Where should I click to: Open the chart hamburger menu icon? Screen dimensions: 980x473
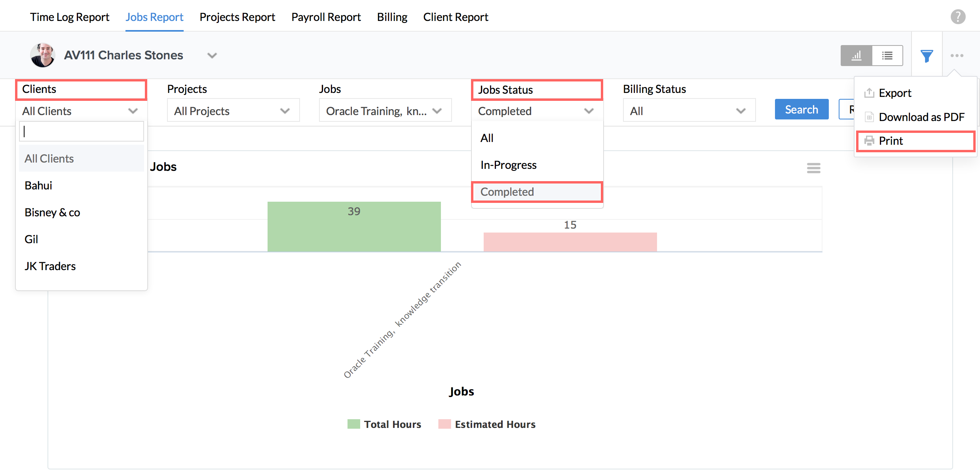(x=813, y=168)
